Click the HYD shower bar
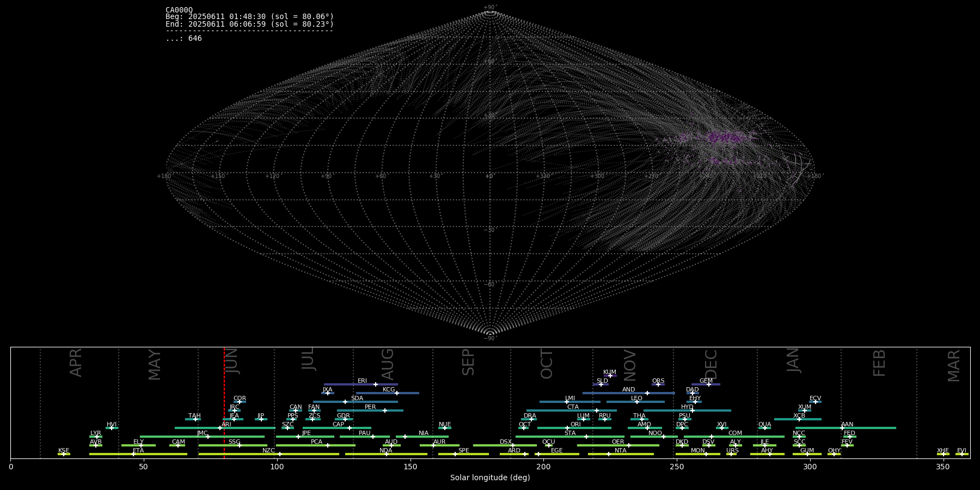The image size is (980, 490). (687, 411)
